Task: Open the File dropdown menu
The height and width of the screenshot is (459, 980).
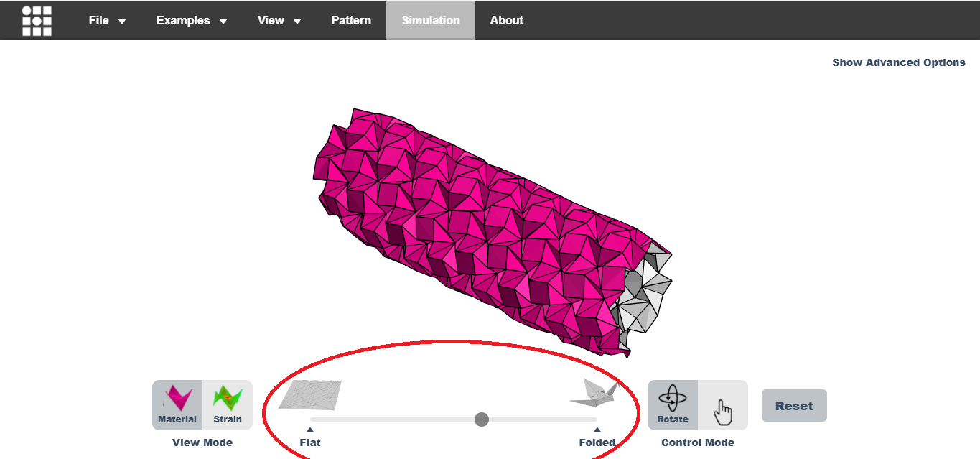Action: (107, 20)
